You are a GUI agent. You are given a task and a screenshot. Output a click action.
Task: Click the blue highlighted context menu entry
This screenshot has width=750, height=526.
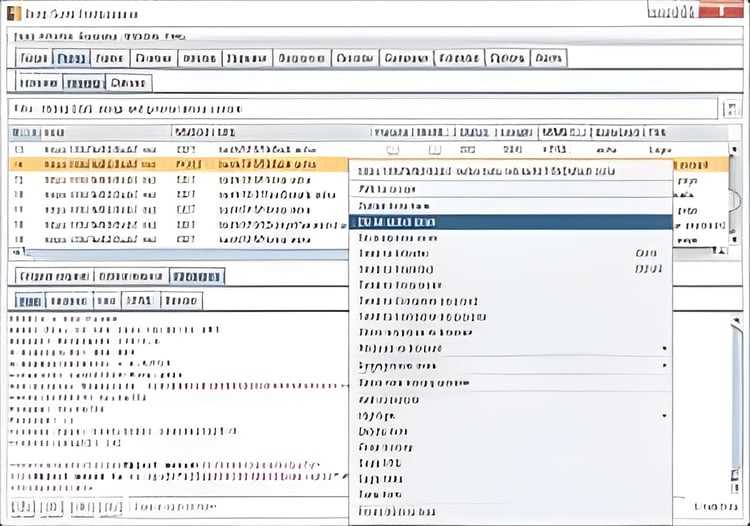coord(511,222)
